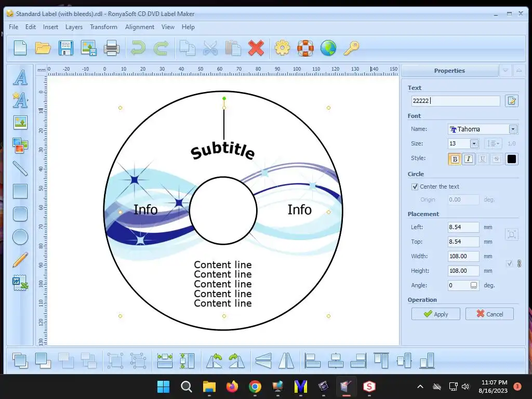
Task: Expand the font Name dropdown
Action: [513, 129]
